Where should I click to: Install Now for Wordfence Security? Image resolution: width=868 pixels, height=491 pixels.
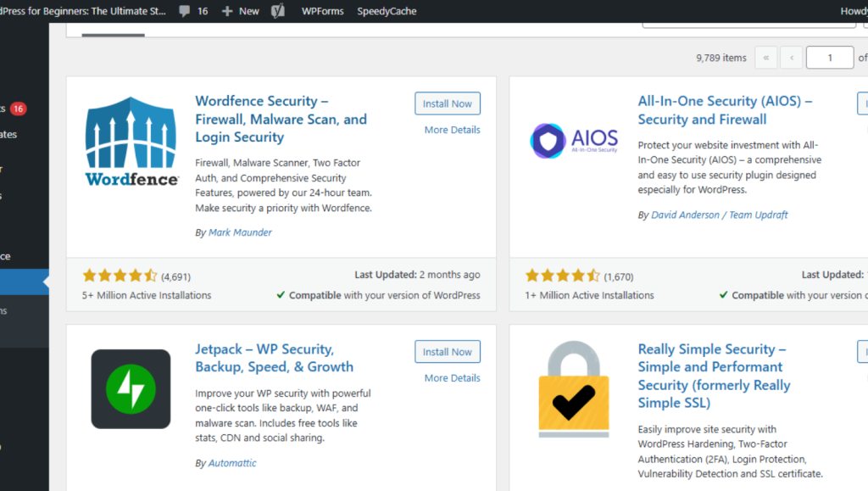click(x=447, y=103)
